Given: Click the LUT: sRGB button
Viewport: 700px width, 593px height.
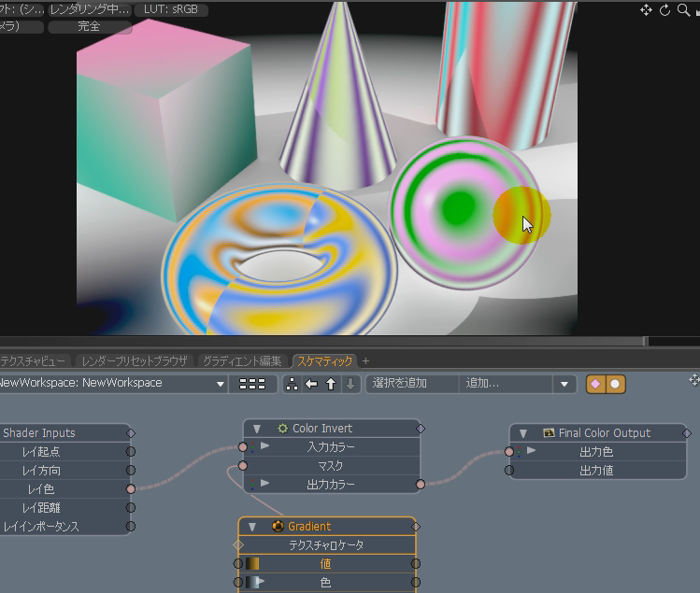Looking at the screenshot, I should click(x=171, y=10).
